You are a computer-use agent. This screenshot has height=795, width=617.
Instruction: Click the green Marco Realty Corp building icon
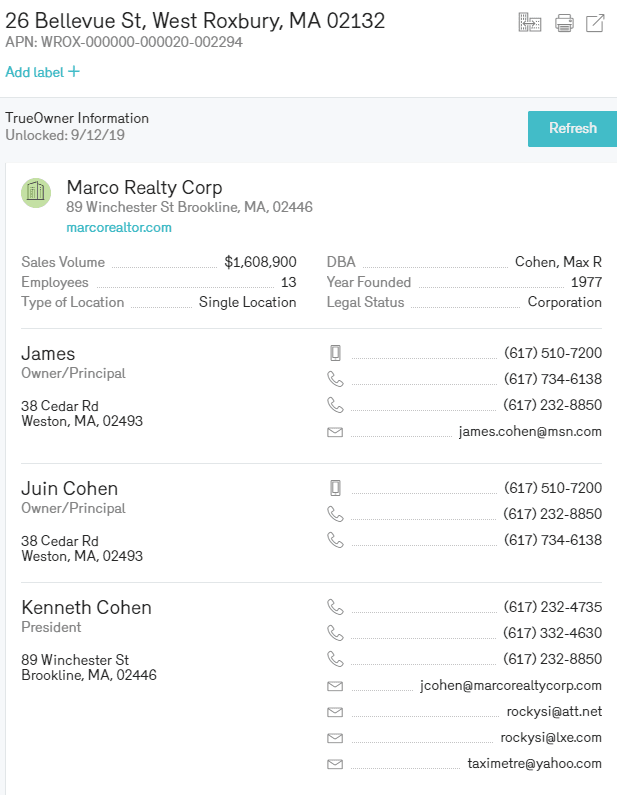[x=37, y=192]
